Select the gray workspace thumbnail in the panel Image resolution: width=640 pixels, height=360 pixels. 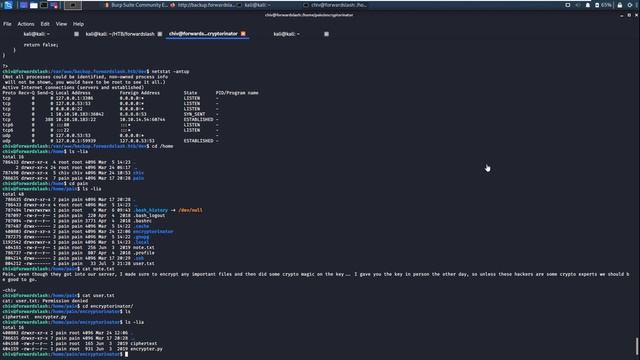(x=73, y=5)
